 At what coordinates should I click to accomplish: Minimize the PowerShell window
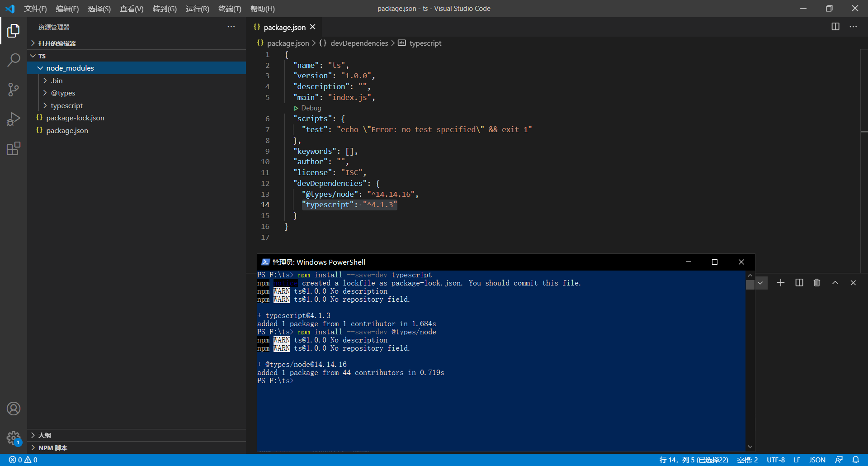[x=689, y=262]
